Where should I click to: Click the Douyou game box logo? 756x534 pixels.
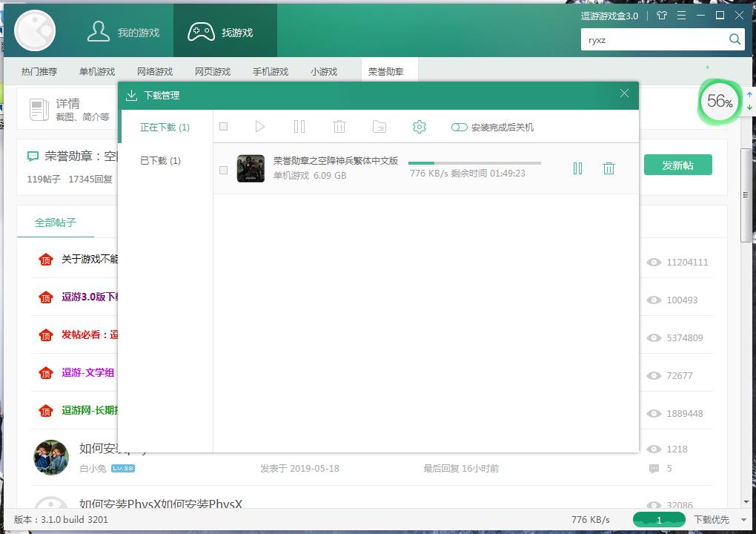(x=35, y=30)
